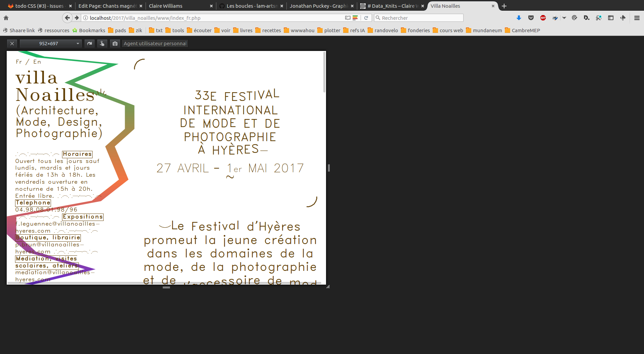Toggle the sidebar panel icon

coord(610,18)
